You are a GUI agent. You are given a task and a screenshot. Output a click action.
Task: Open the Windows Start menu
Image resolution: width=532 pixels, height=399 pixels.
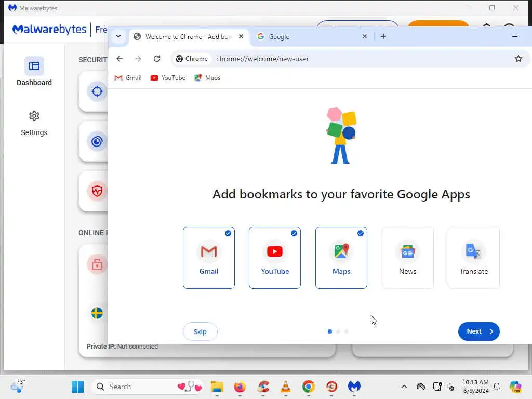coord(78,387)
